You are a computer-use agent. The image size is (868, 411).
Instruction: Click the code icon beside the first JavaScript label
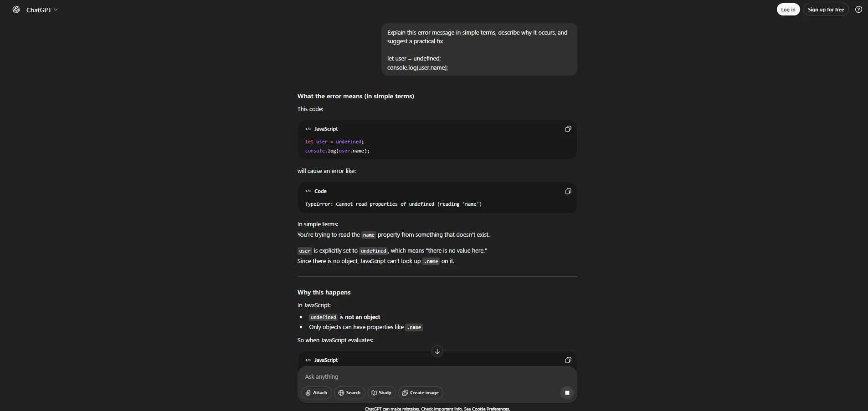coord(308,129)
